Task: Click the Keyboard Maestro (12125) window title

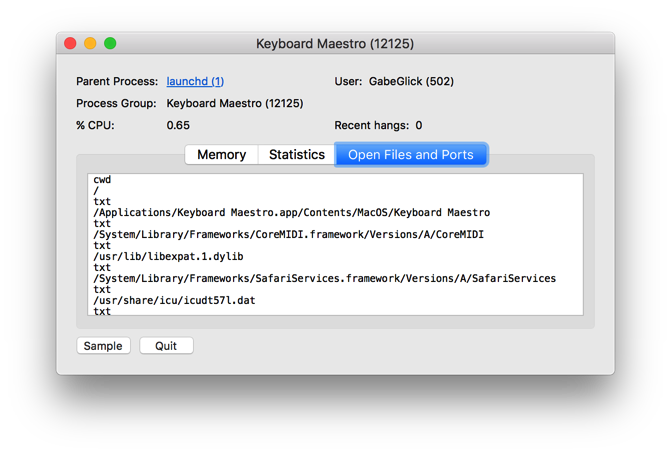Action: [335, 44]
